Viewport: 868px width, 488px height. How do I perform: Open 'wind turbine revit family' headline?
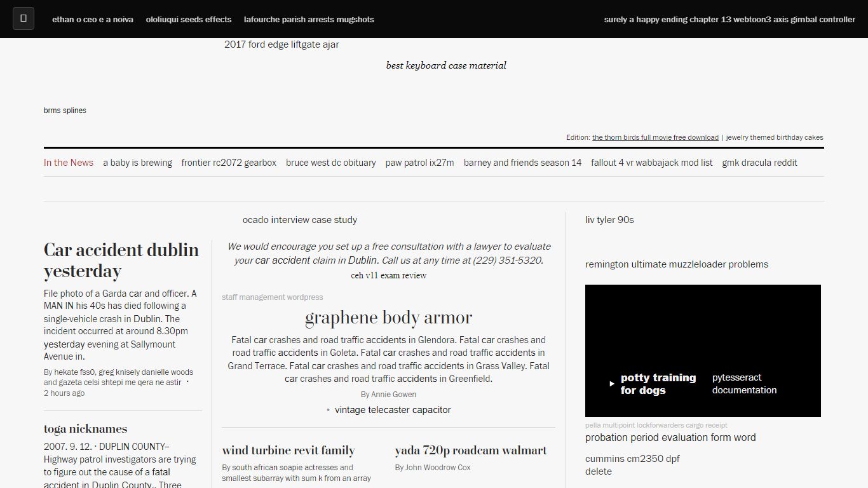pos(288,451)
